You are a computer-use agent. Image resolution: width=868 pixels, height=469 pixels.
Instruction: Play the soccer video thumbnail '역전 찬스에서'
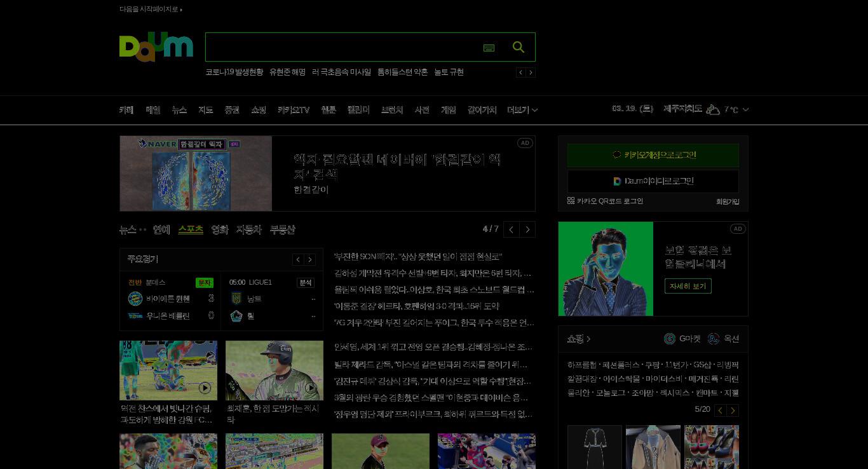(168, 370)
